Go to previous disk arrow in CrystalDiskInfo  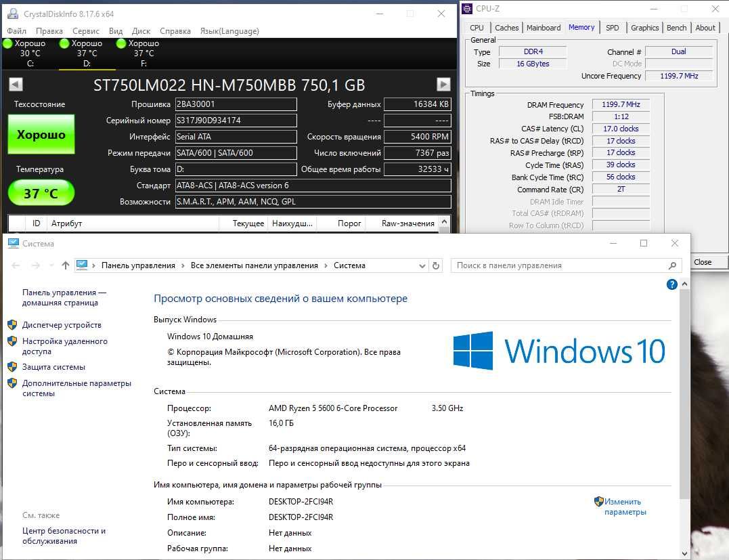(16, 84)
